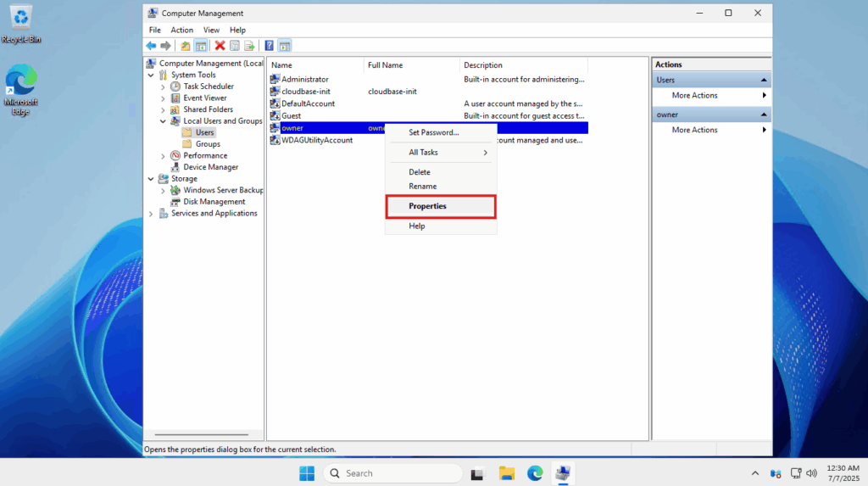Select the Administrator user account
This screenshot has height=486, width=868.
[x=304, y=80]
